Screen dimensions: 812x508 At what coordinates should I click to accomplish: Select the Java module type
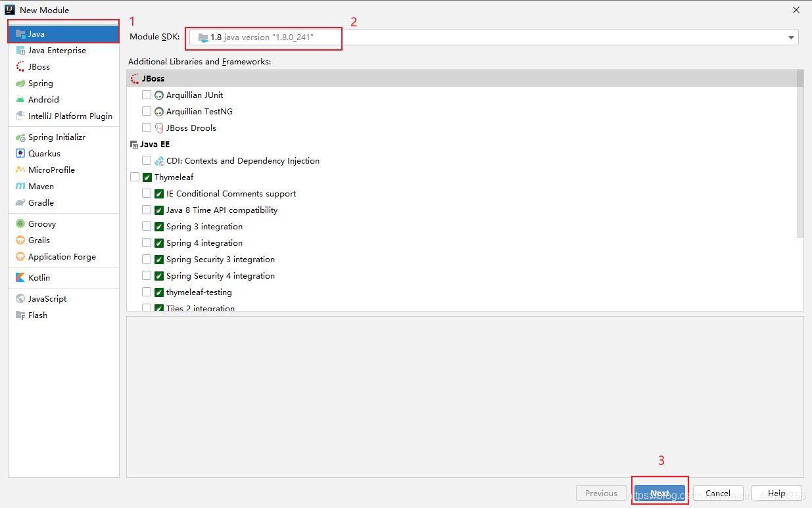click(64, 34)
